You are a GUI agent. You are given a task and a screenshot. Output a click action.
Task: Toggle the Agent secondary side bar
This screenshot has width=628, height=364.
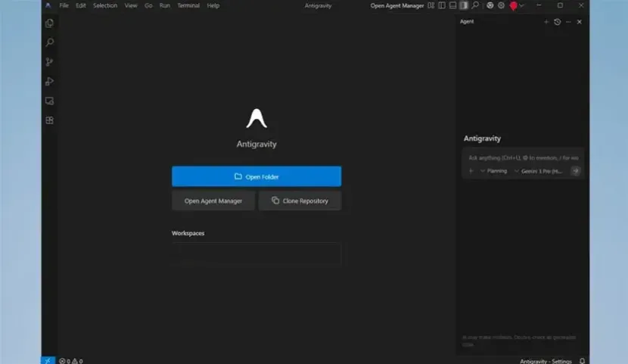tap(463, 5)
